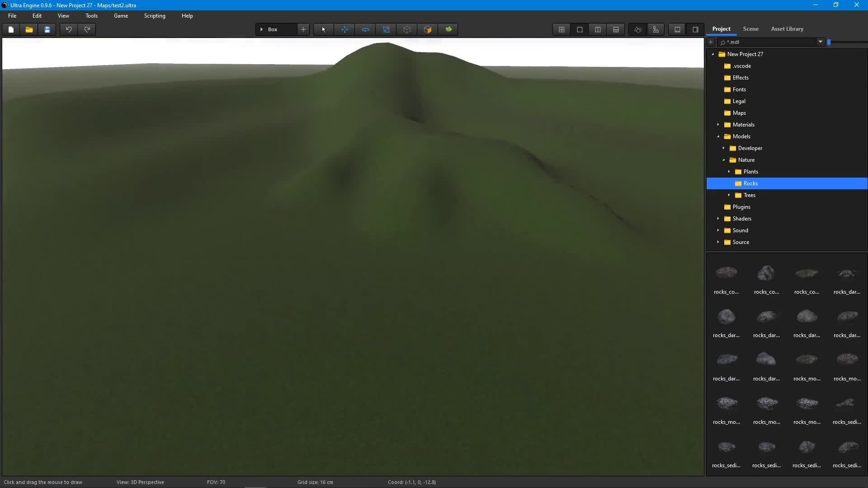Expand the Trees folder
This screenshot has height=488, width=868.
pos(729,195)
